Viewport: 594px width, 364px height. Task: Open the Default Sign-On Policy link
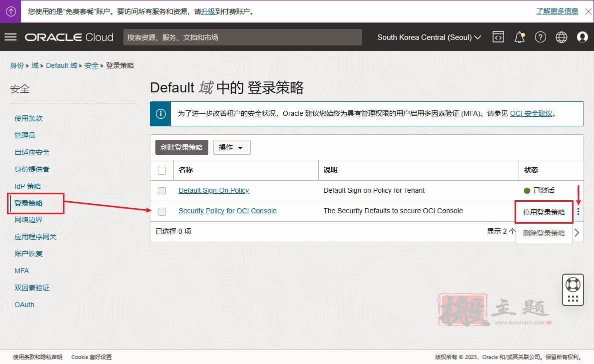(x=214, y=190)
